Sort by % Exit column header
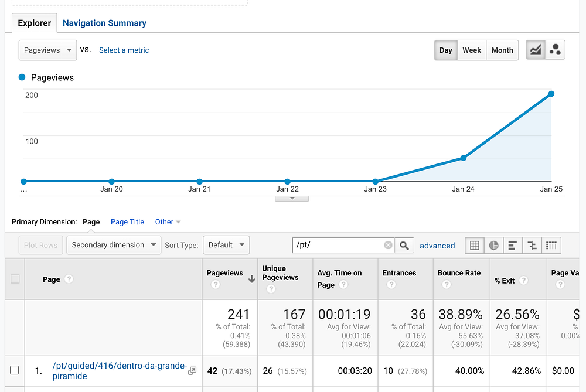This screenshot has width=586, height=392. [505, 281]
